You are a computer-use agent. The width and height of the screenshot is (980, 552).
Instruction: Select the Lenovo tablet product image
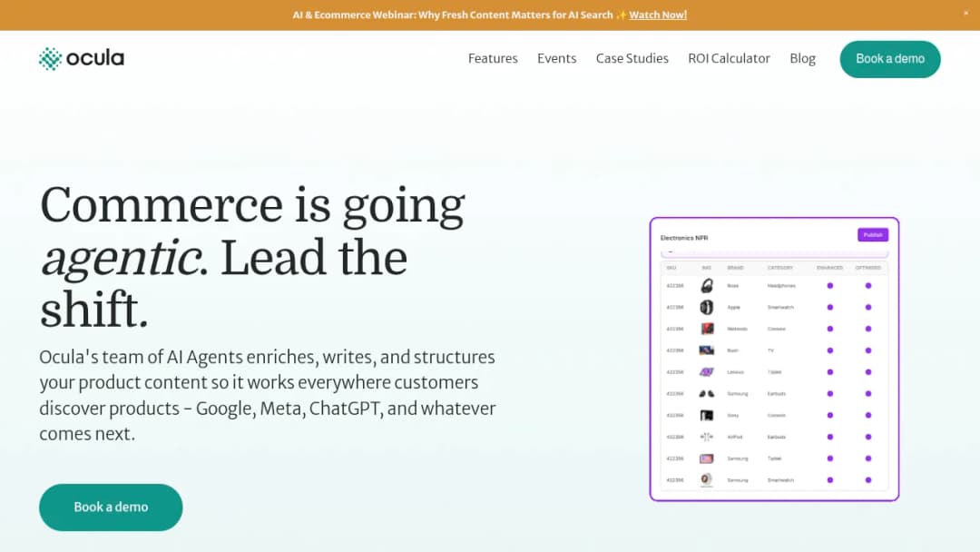click(706, 372)
